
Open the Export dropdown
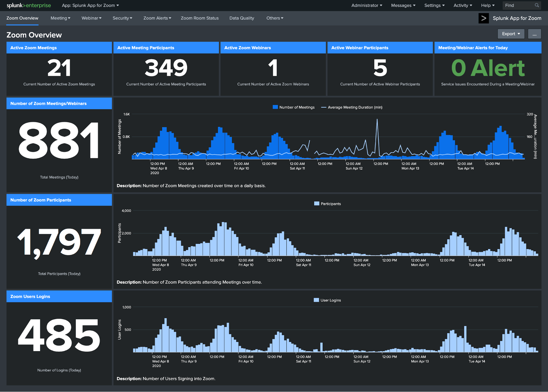click(x=511, y=34)
